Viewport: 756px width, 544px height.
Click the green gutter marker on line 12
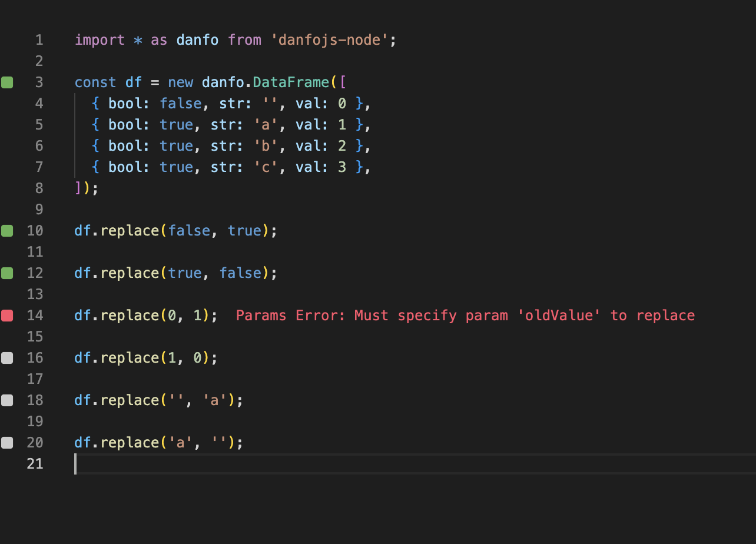click(7, 273)
